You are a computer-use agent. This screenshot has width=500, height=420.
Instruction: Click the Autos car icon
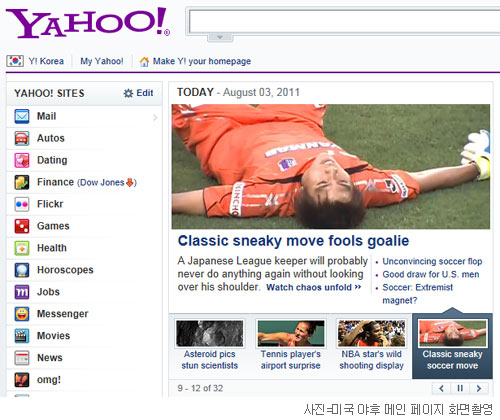click(x=22, y=138)
